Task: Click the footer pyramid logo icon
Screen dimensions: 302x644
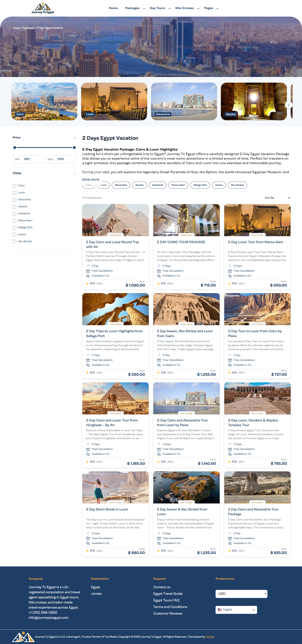Action: click(x=23, y=637)
